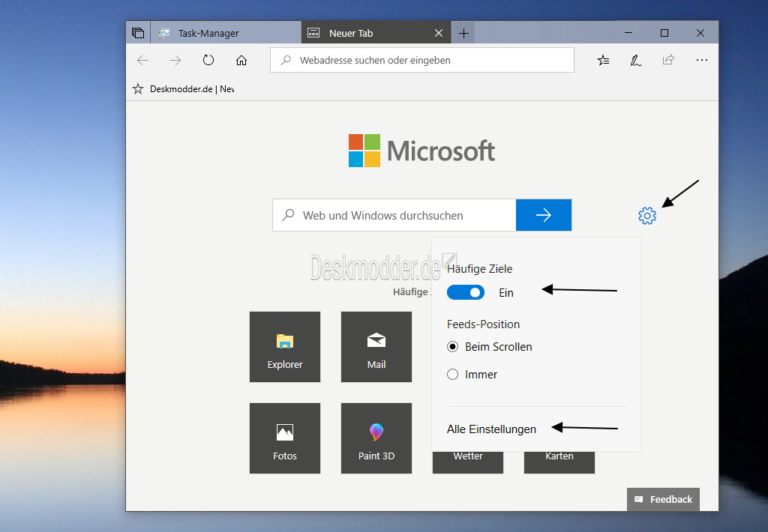The width and height of the screenshot is (768, 532).
Task: Choose the Immer radio option
Action: (x=452, y=375)
